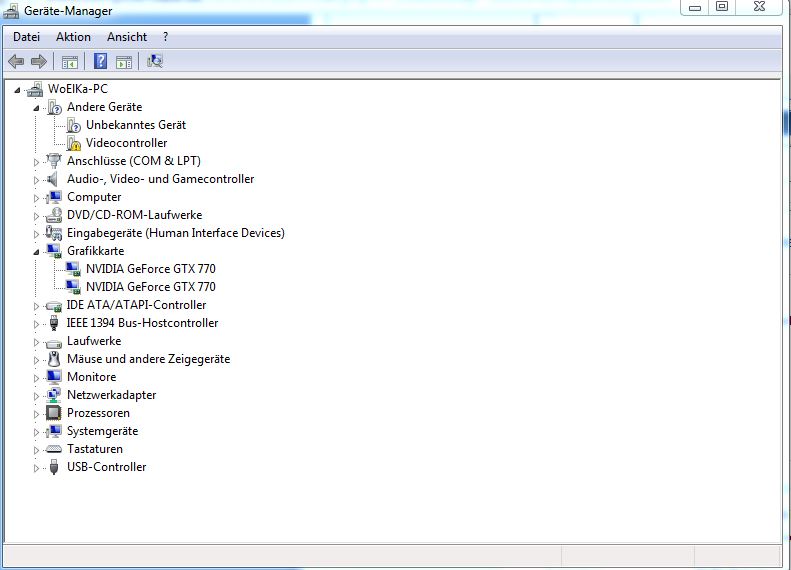Select the Videocontroller entry

coord(127,143)
